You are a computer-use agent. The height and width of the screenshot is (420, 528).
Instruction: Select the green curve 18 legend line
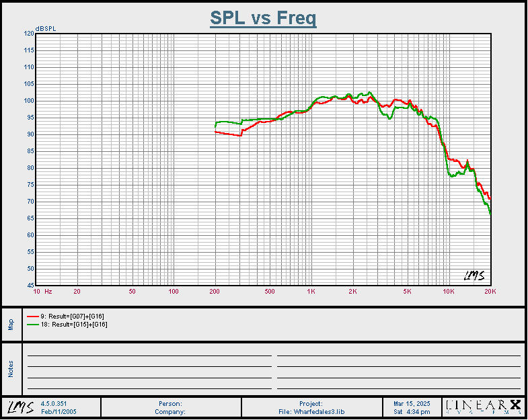(32, 325)
